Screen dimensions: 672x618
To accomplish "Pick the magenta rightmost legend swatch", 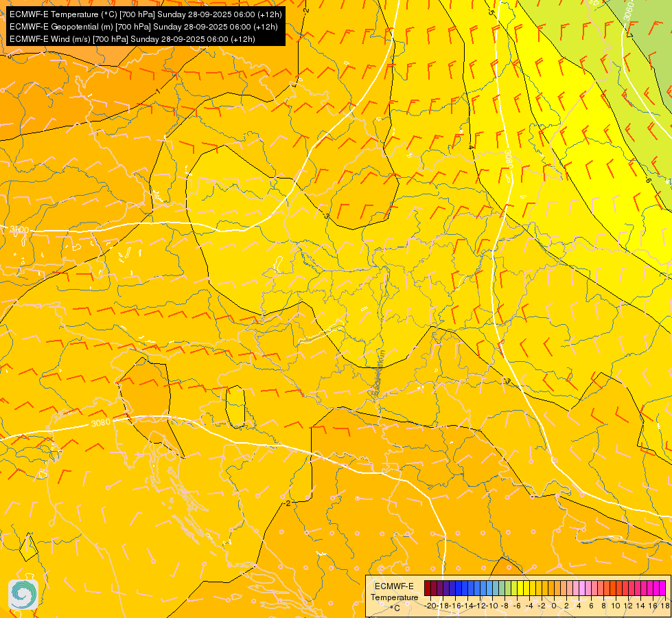I will coord(662,588).
